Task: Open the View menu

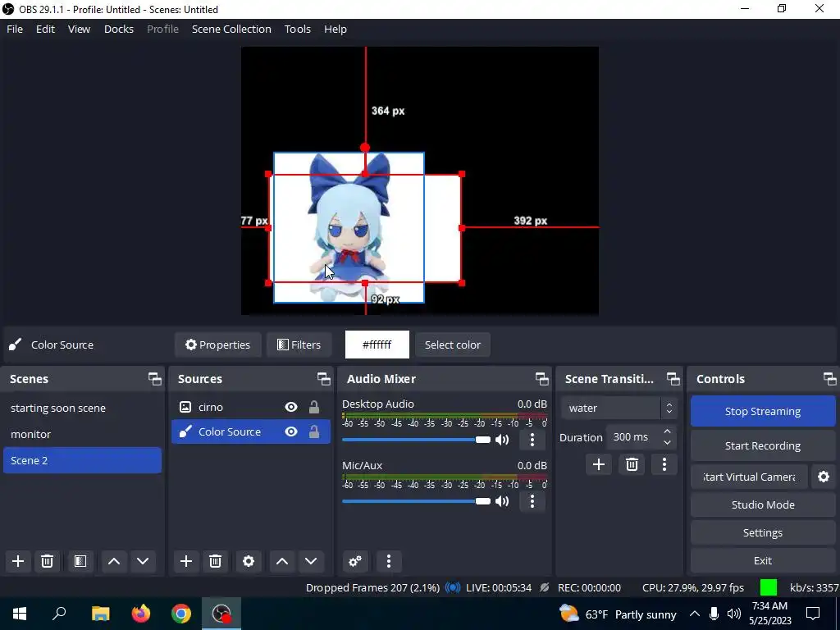Action: coord(79,29)
